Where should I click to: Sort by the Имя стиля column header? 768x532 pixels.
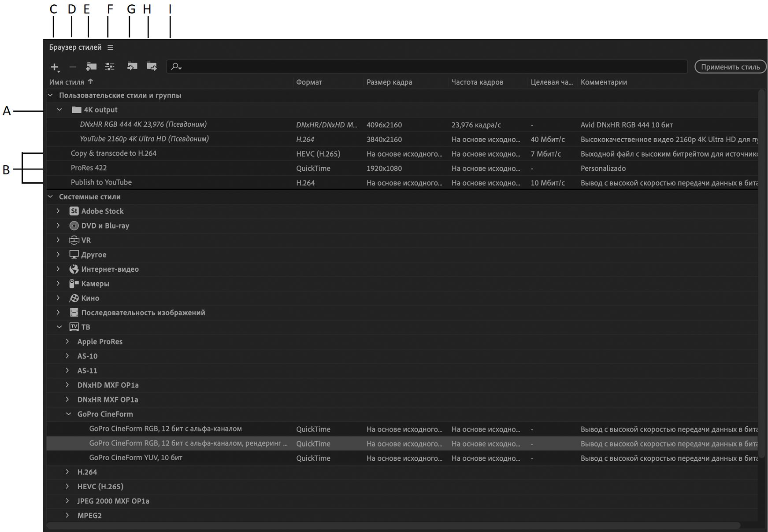[67, 82]
